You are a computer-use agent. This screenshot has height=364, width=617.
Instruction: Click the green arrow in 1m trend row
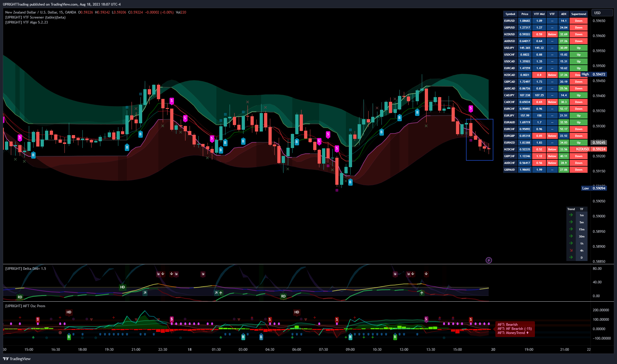571,215
